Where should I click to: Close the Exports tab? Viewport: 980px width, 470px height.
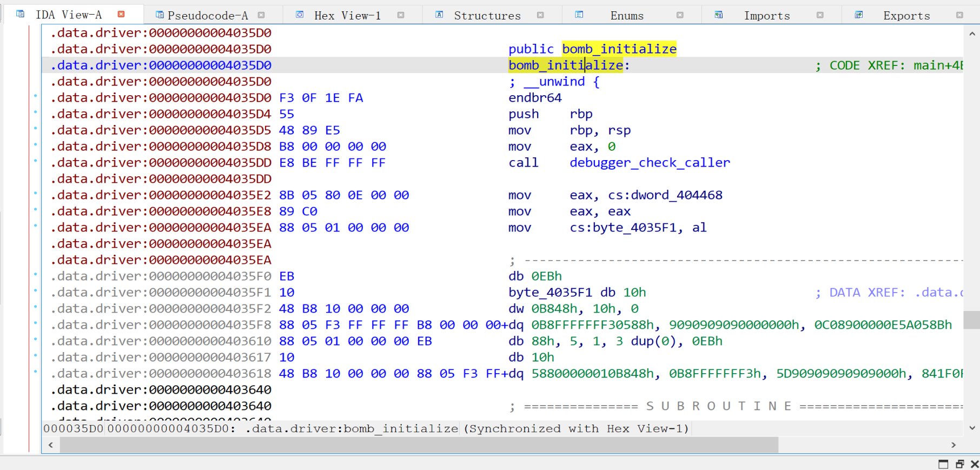[959, 15]
